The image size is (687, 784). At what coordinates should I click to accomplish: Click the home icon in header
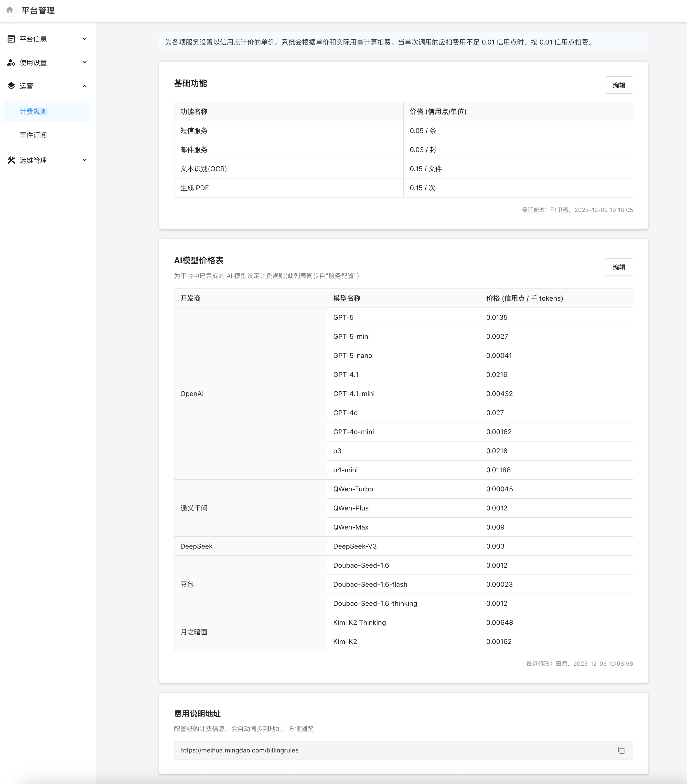point(10,10)
